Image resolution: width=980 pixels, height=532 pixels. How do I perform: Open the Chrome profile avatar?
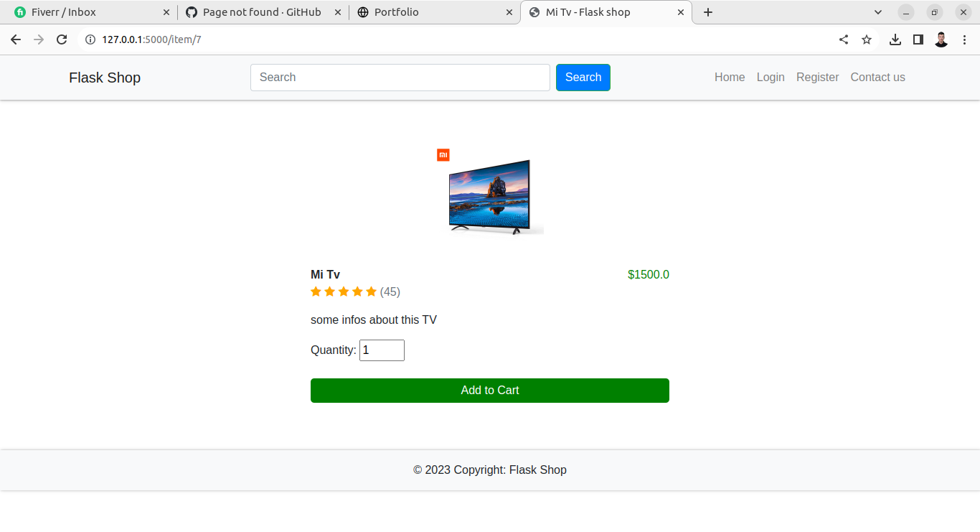click(x=941, y=39)
